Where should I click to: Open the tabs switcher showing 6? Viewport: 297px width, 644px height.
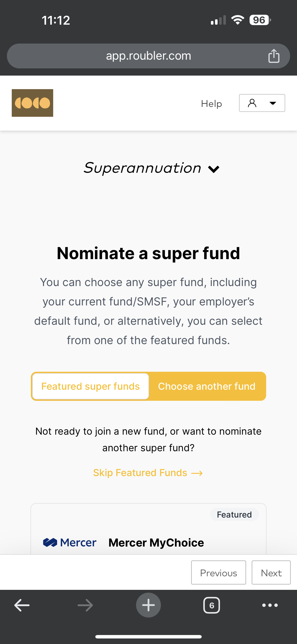212,605
